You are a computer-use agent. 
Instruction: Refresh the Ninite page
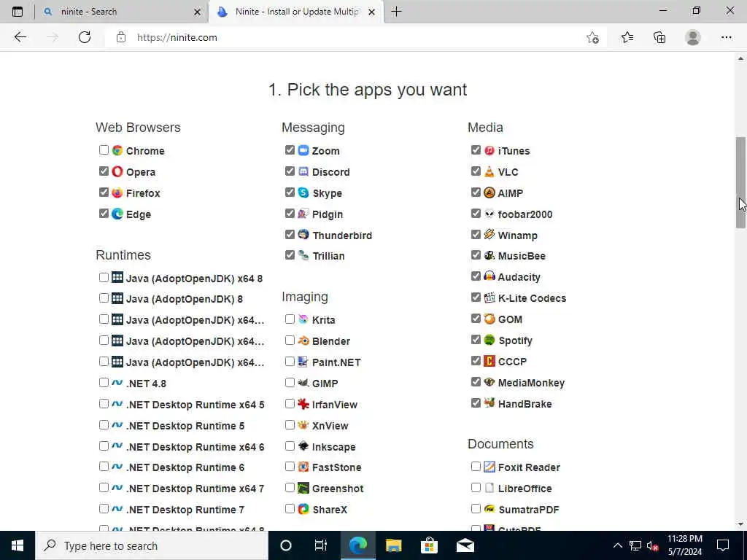[x=85, y=37]
